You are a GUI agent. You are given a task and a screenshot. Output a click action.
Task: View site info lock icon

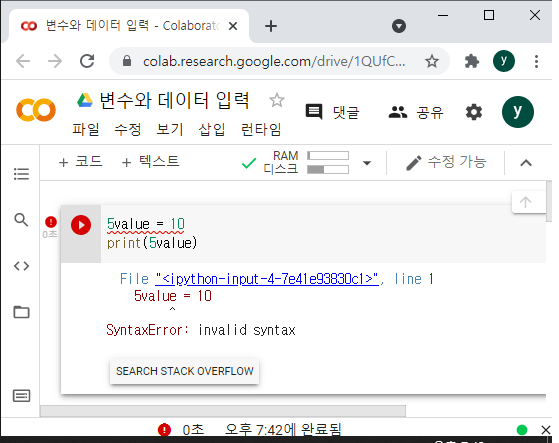[127, 61]
